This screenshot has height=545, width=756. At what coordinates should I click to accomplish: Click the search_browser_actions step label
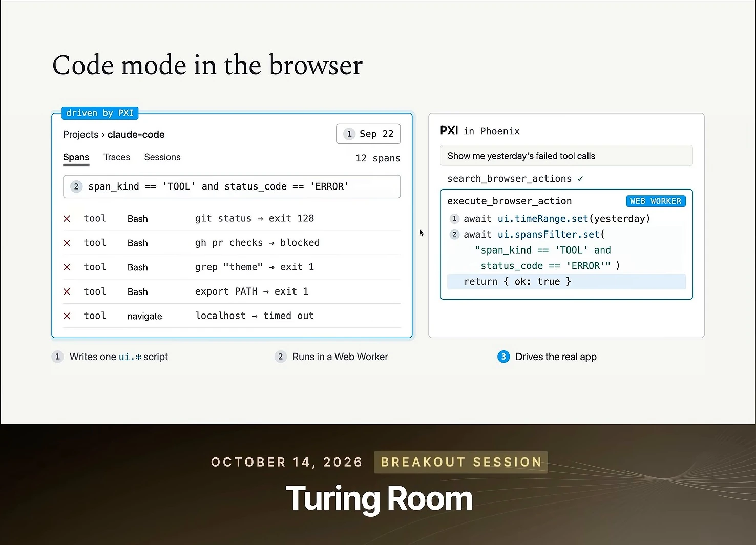tap(510, 179)
